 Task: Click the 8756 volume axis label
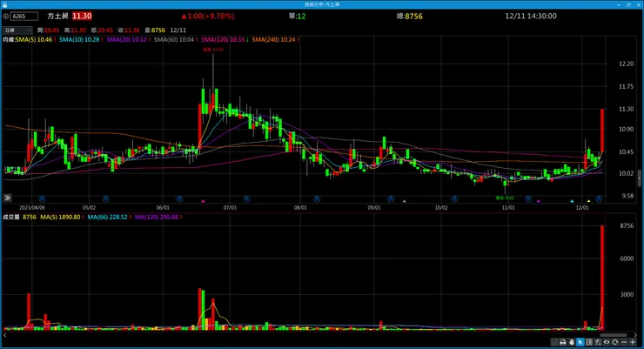point(627,225)
